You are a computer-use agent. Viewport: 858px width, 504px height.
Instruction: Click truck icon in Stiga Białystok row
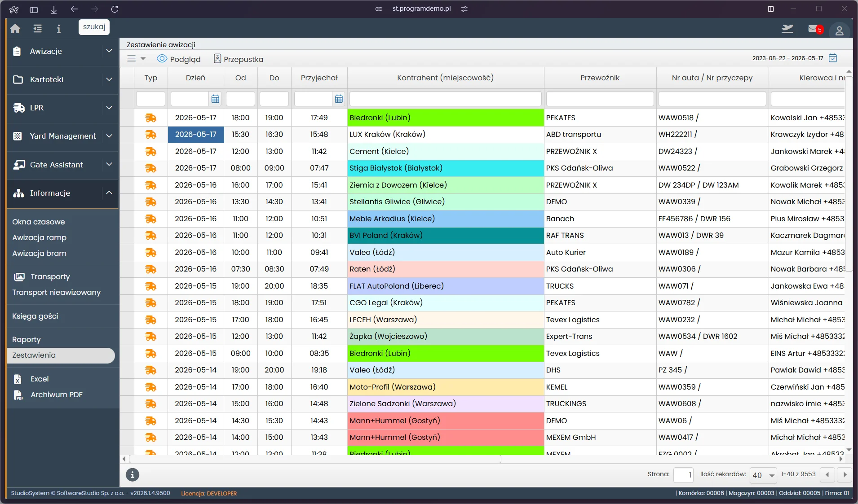(151, 168)
